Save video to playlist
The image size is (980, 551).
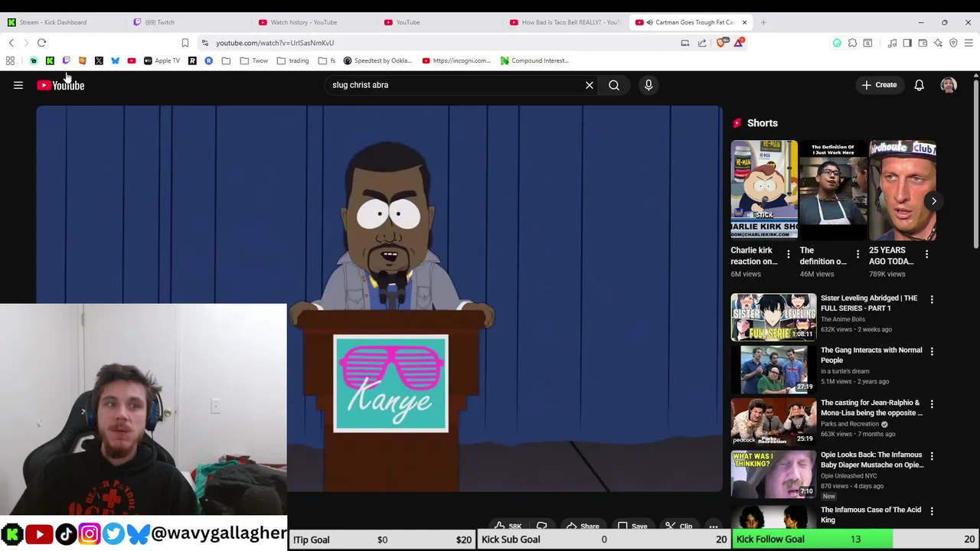632,526
